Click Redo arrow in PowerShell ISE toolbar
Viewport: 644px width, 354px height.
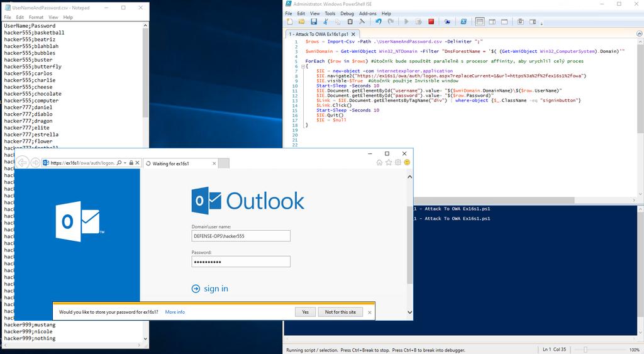(391, 22)
